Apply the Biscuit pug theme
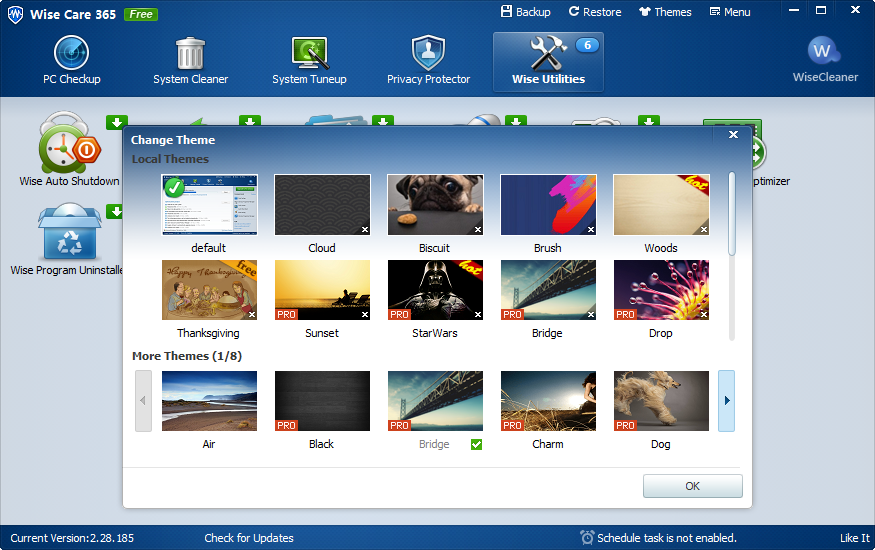875x550 pixels. (x=435, y=205)
